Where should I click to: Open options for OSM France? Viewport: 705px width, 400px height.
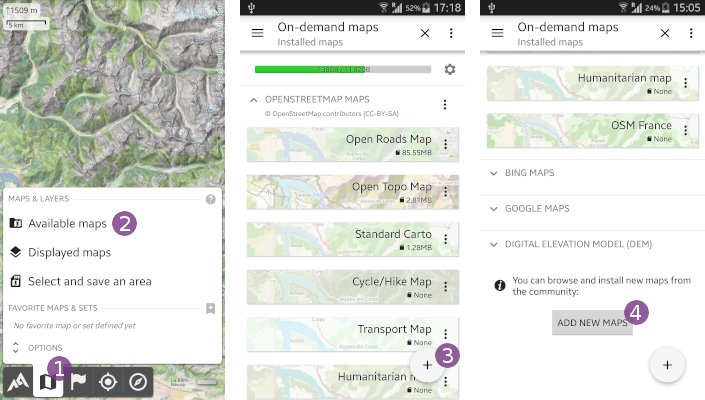coord(686,130)
